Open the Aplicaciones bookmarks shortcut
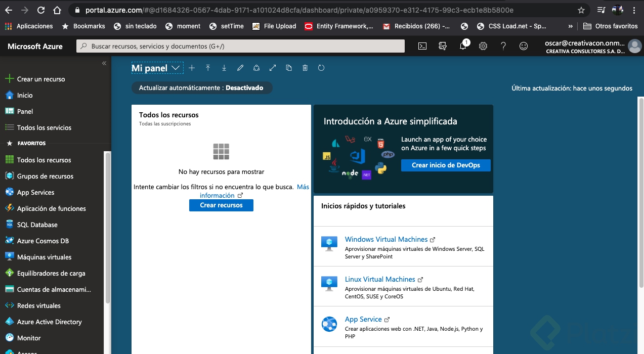 (29, 26)
